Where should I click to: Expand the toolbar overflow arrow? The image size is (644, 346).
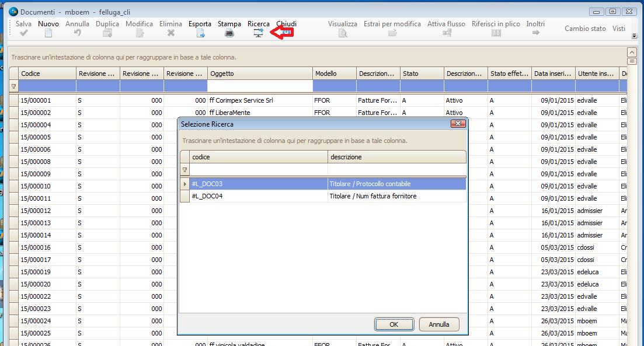tap(634, 36)
